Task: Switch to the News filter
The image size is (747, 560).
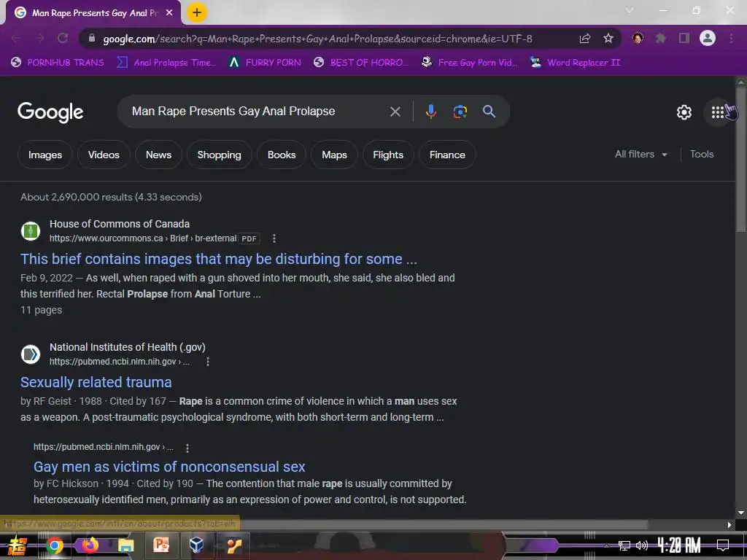Action: click(x=158, y=155)
